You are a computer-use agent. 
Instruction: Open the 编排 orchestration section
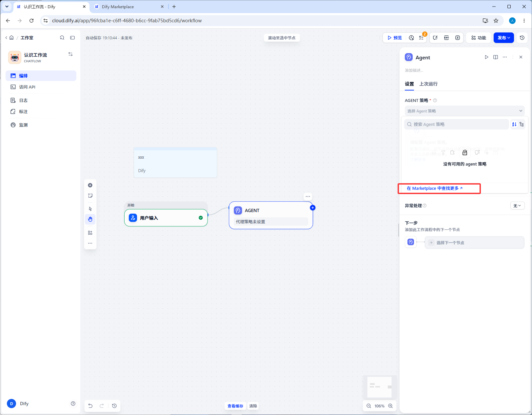[41, 76]
